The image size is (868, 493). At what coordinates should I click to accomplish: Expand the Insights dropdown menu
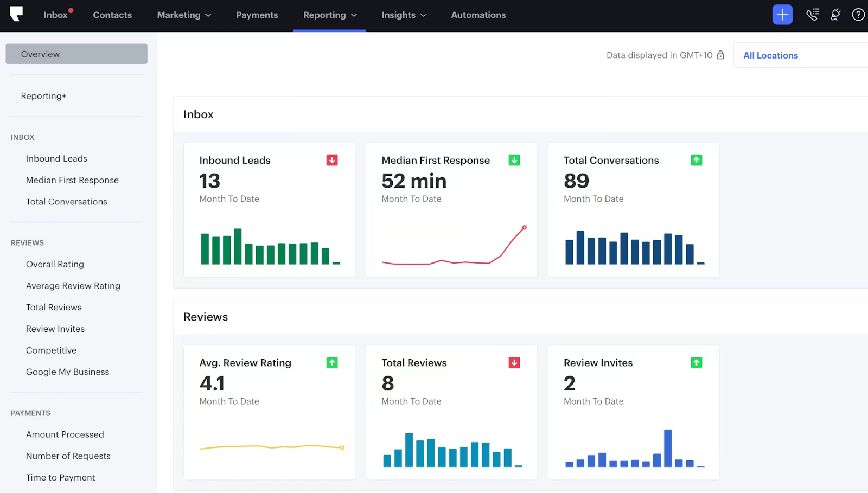point(404,15)
